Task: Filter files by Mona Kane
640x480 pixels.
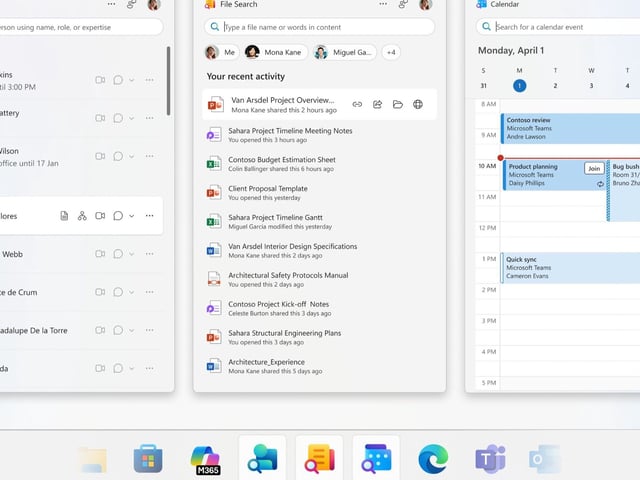Action: 275,52
